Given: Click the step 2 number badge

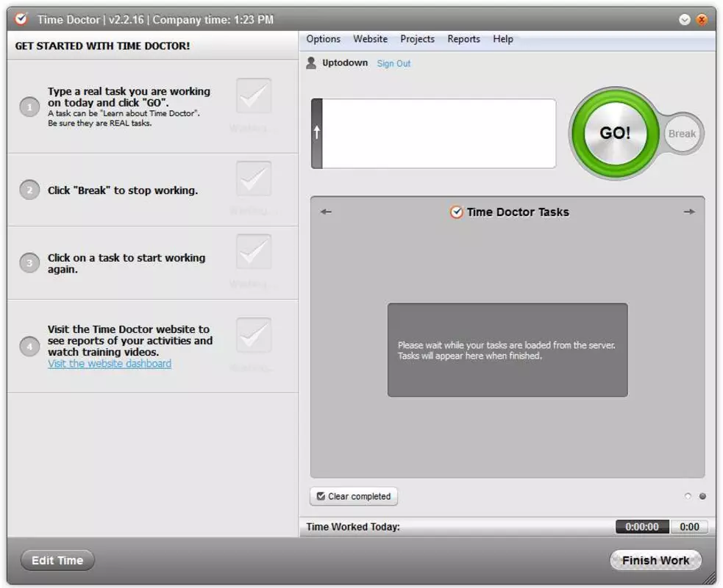Looking at the screenshot, I should [x=29, y=190].
